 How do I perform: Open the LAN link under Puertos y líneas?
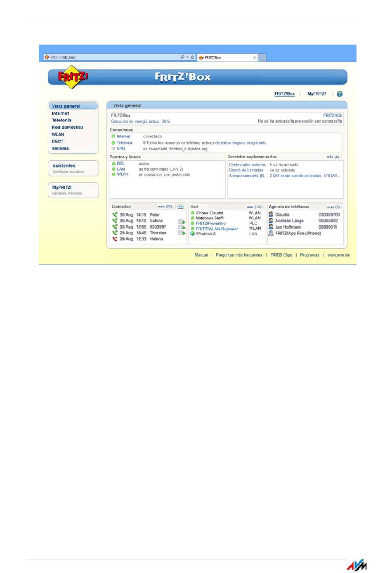pos(121,169)
